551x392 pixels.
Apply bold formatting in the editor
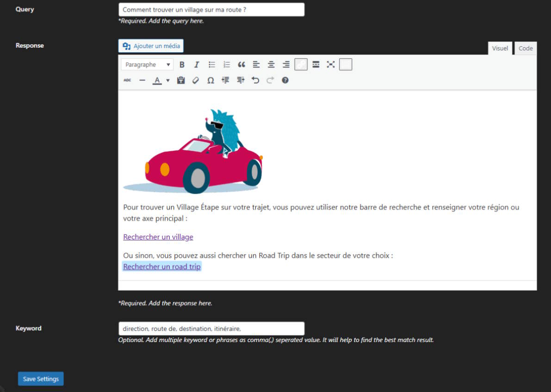[182, 64]
